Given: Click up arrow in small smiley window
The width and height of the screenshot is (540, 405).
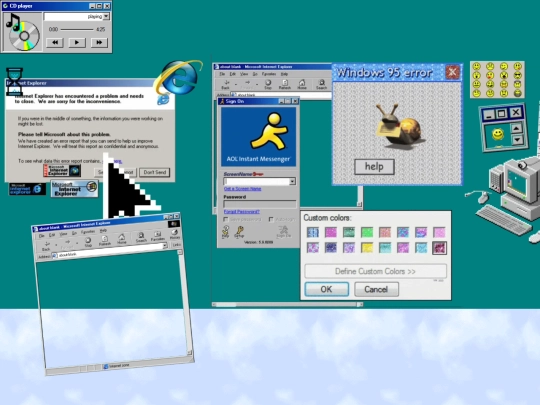Looking at the screenshot, I should click(516, 128).
